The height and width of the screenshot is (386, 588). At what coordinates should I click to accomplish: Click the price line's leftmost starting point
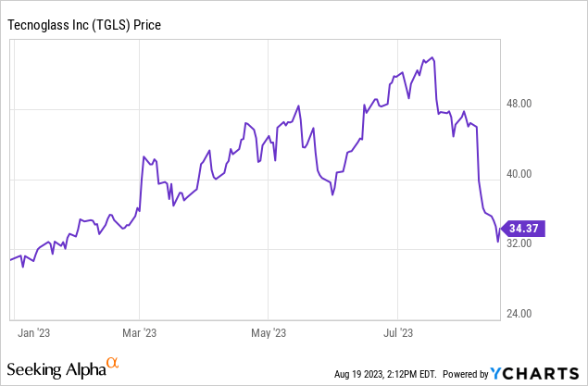coord(10,260)
